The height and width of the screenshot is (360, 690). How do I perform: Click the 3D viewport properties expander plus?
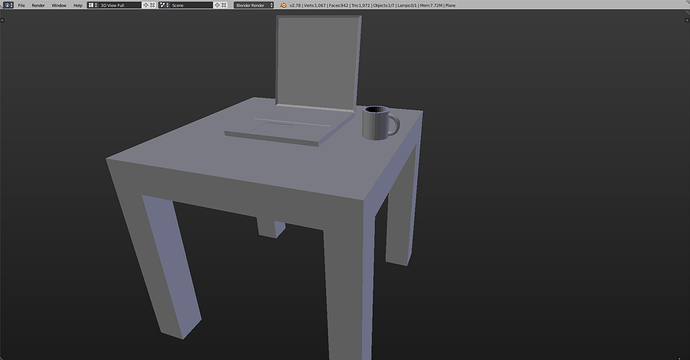[x=686, y=20]
